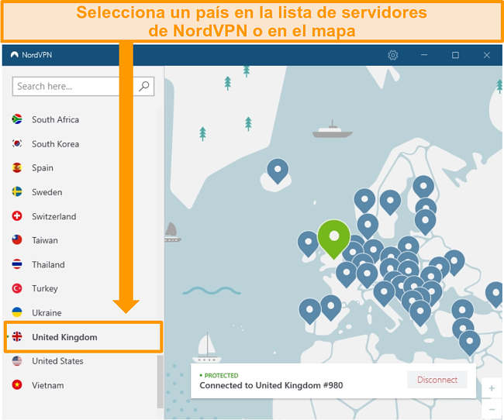Screen dimensions: 504x420
Task: Click the Sweden flag icon
Action: click(x=17, y=192)
